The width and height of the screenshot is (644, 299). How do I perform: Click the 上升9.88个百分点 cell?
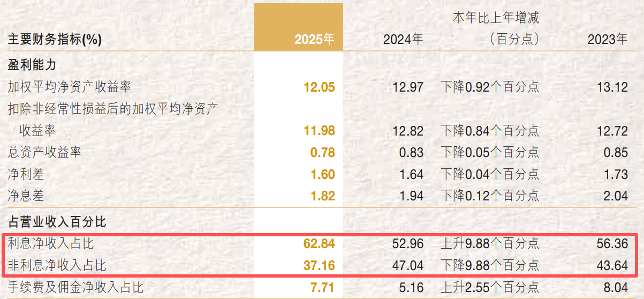coord(490,244)
